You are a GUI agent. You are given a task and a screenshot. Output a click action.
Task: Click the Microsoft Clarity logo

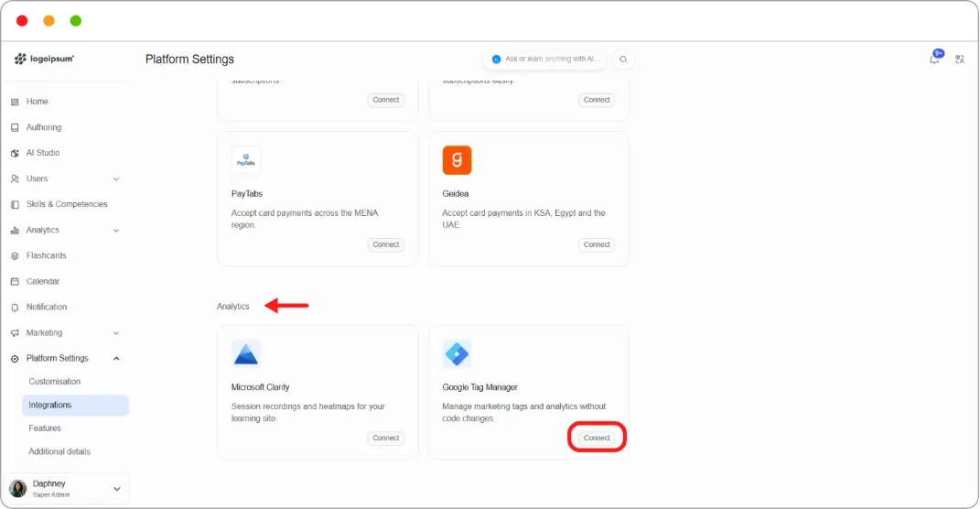pos(245,354)
